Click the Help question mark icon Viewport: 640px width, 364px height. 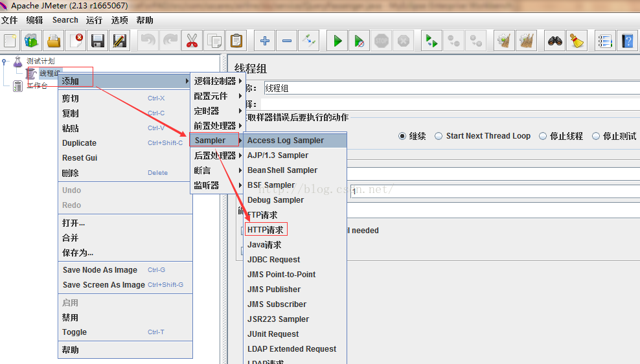627,41
